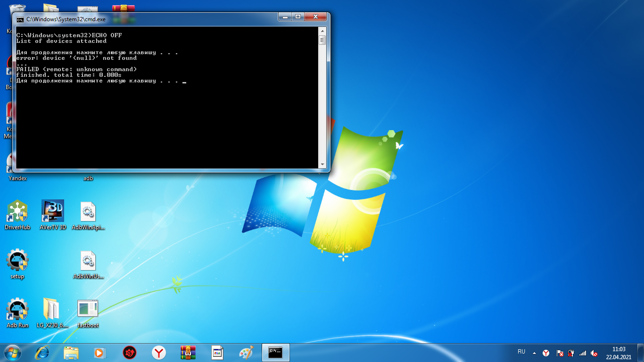Open the DriverHub desktop shortcut
The height and width of the screenshot is (362, 644).
pos(17,215)
